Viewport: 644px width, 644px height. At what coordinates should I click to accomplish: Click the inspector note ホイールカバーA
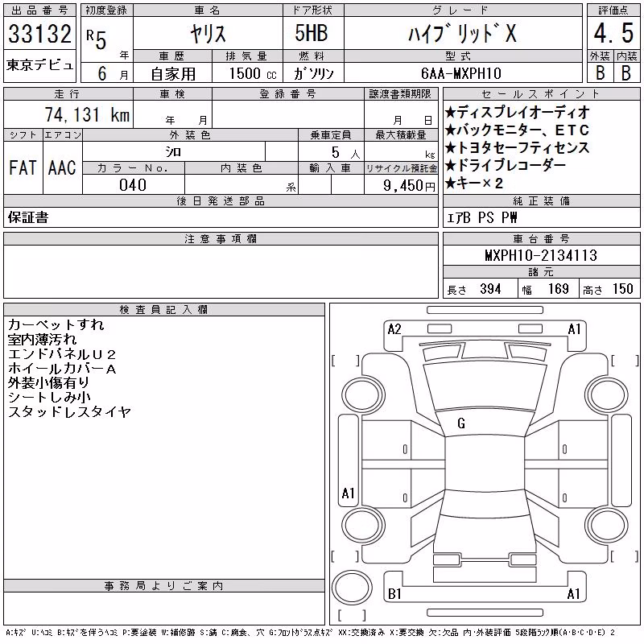[x=62, y=369]
